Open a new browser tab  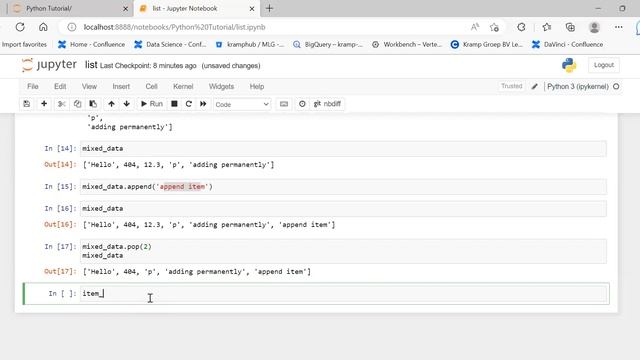coord(269,8)
